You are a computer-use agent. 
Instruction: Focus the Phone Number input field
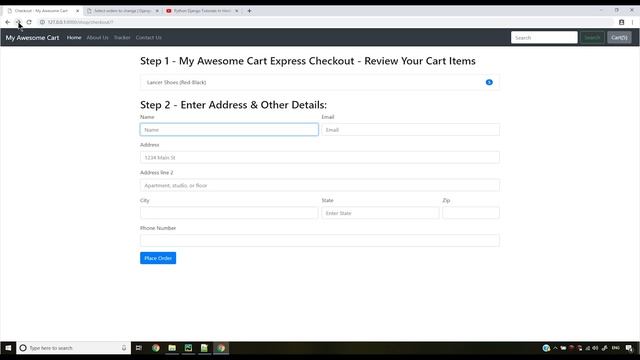320,241
